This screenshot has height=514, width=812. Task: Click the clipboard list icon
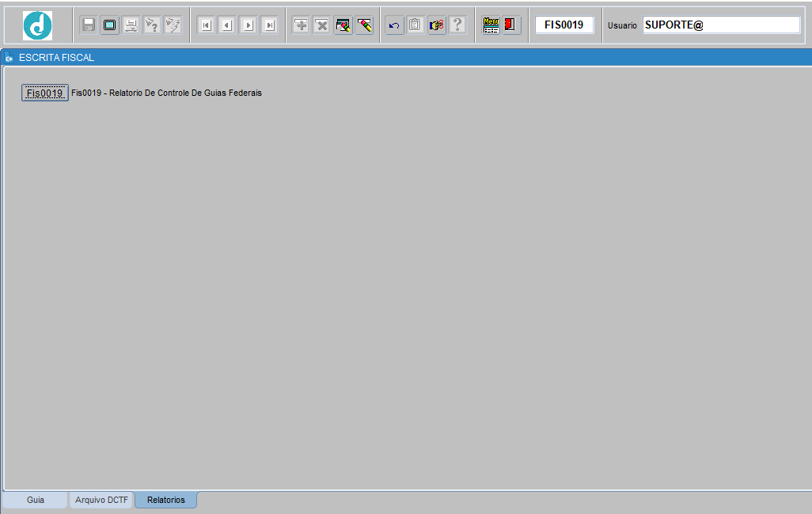pos(415,25)
